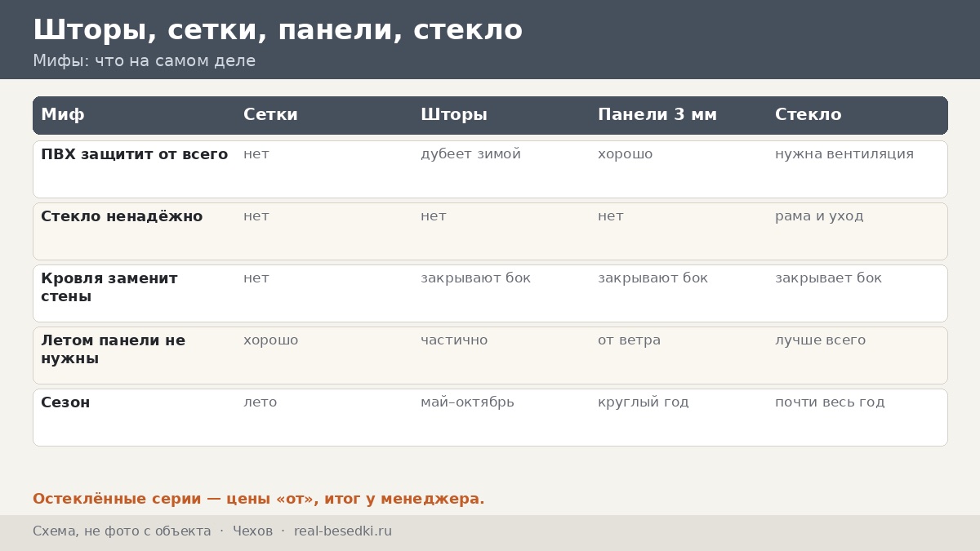980x551 pixels.
Task: Click subtitle "Мифы: что на самом деле"
Action: point(144,61)
